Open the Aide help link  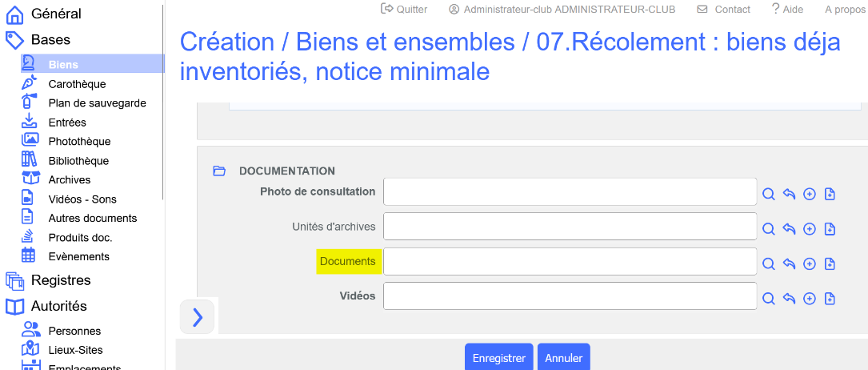click(786, 10)
